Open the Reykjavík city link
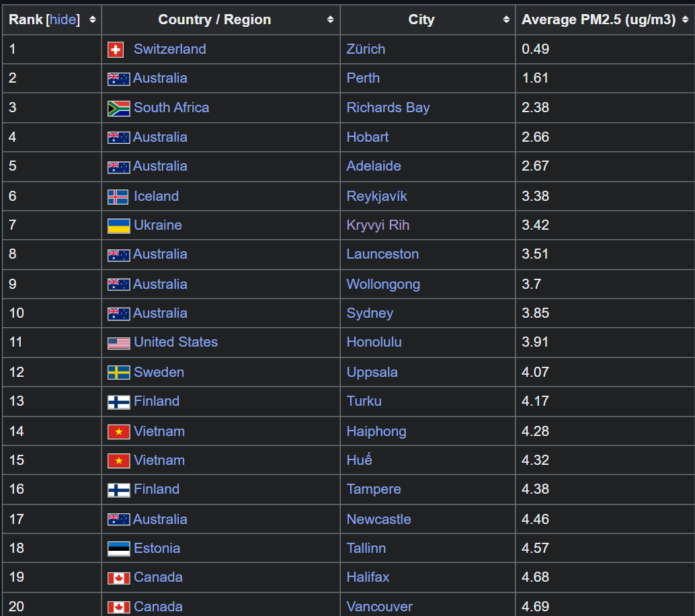 coord(377,196)
